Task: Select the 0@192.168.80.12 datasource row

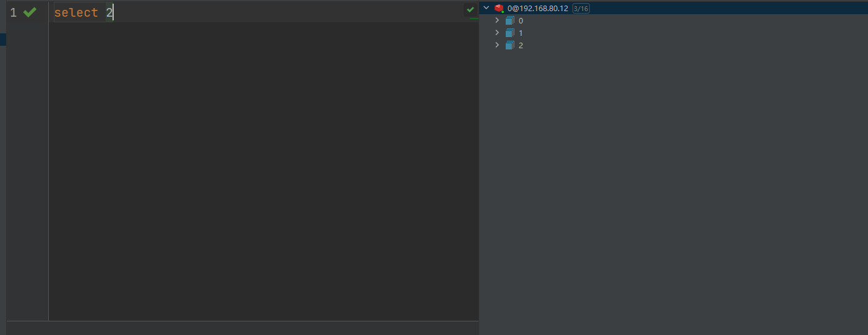Action: 673,8
